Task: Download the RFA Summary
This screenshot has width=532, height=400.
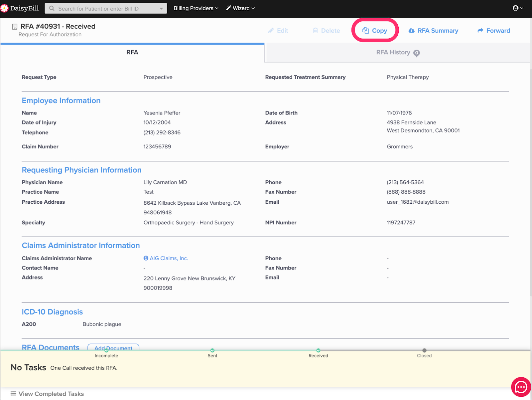Action: [x=433, y=31]
